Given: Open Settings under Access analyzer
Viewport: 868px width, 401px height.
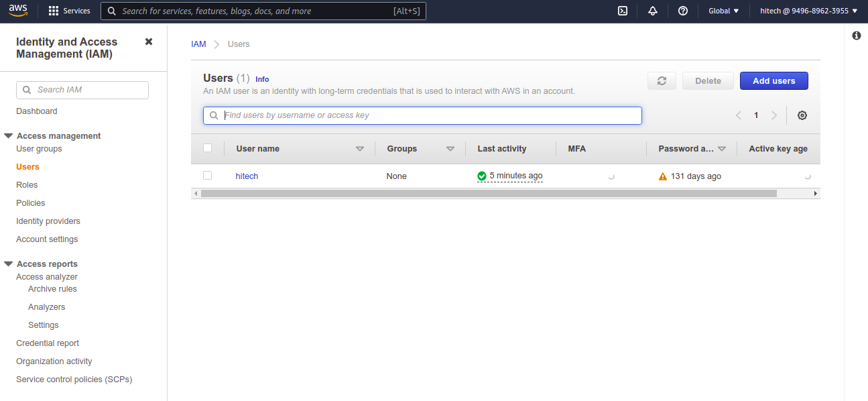Looking at the screenshot, I should click(44, 325).
